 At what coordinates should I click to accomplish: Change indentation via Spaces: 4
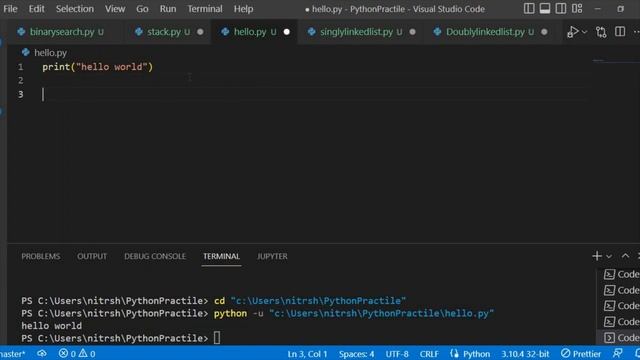pos(356,354)
